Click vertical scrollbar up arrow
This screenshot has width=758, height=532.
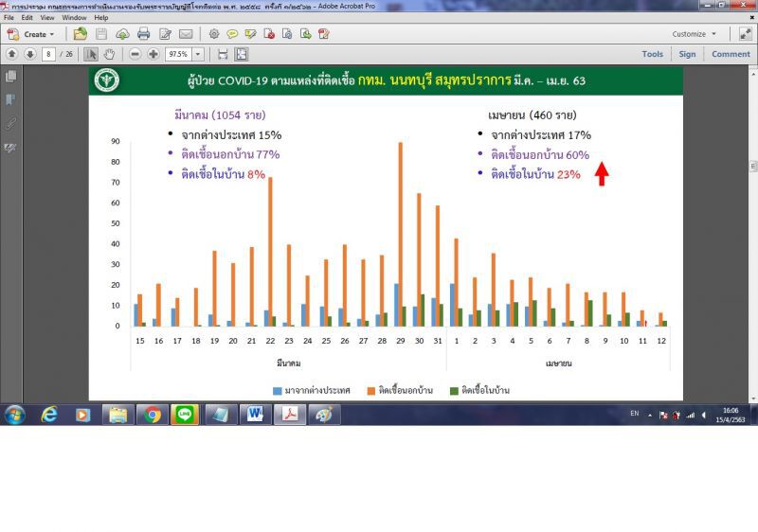(753, 75)
